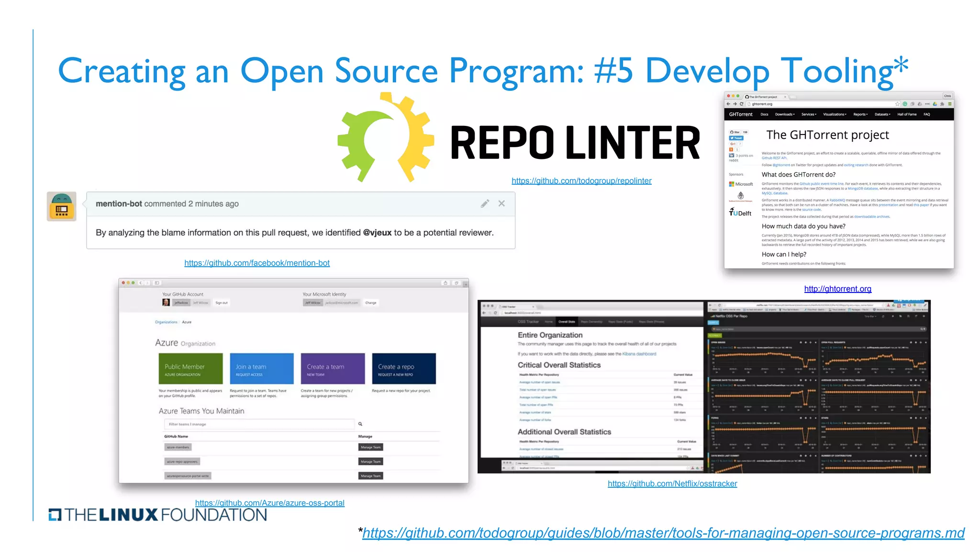Open The Linux Foundation logo

pos(157,515)
